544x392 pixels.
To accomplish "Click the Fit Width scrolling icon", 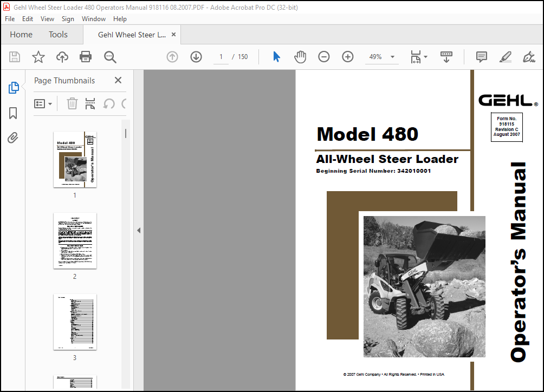I will (416, 57).
